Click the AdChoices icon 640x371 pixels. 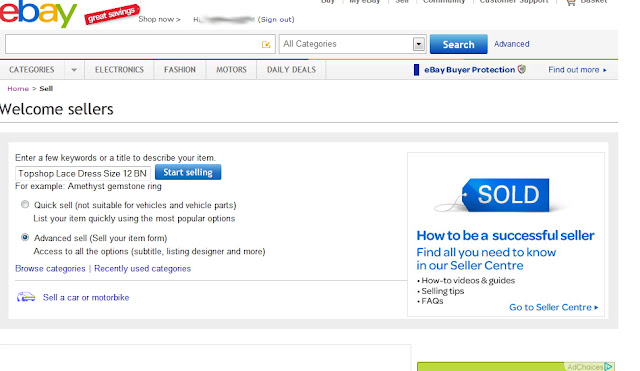pyautogui.click(x=609, y=367)
